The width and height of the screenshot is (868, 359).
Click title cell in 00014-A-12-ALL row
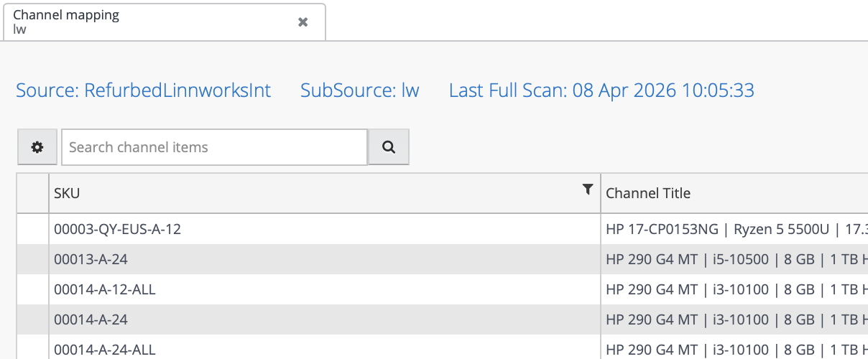[x=734, y=289]
